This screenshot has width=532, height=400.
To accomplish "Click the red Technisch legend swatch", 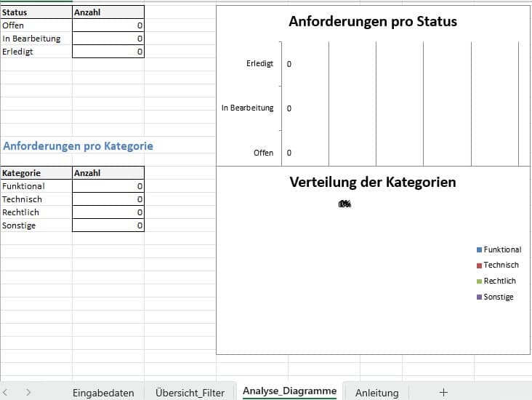I will tap(479, 265).
